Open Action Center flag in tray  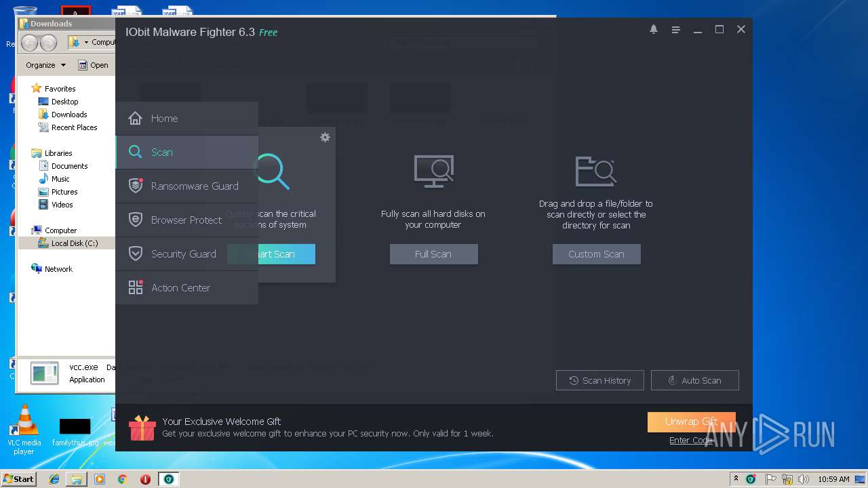point(770,479)
